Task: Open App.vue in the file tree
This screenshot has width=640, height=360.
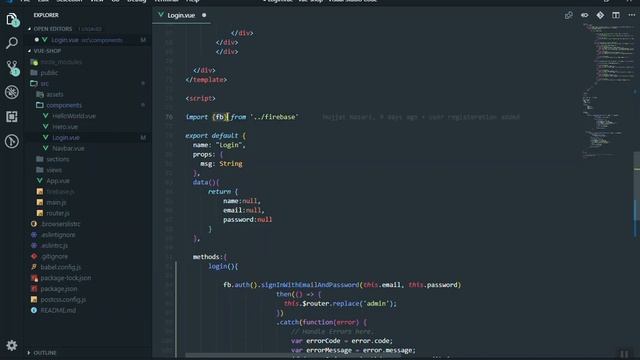Action: click(x=58, y=181)
